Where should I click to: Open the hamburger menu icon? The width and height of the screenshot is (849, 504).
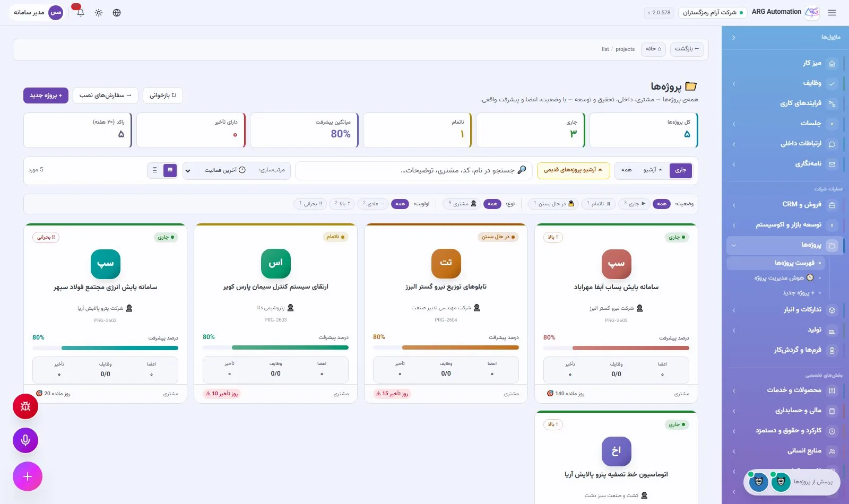[x=832, y=13]
